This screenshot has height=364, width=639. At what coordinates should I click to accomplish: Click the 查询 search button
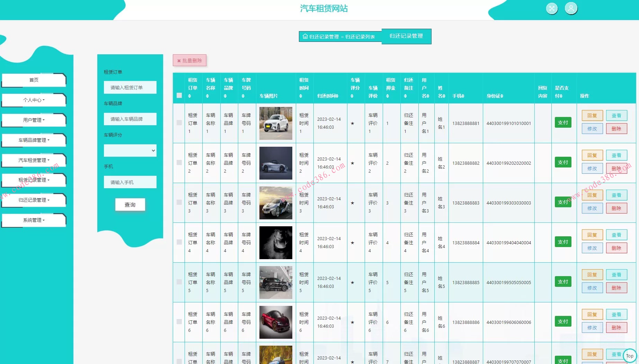click(x=130, y=204)
